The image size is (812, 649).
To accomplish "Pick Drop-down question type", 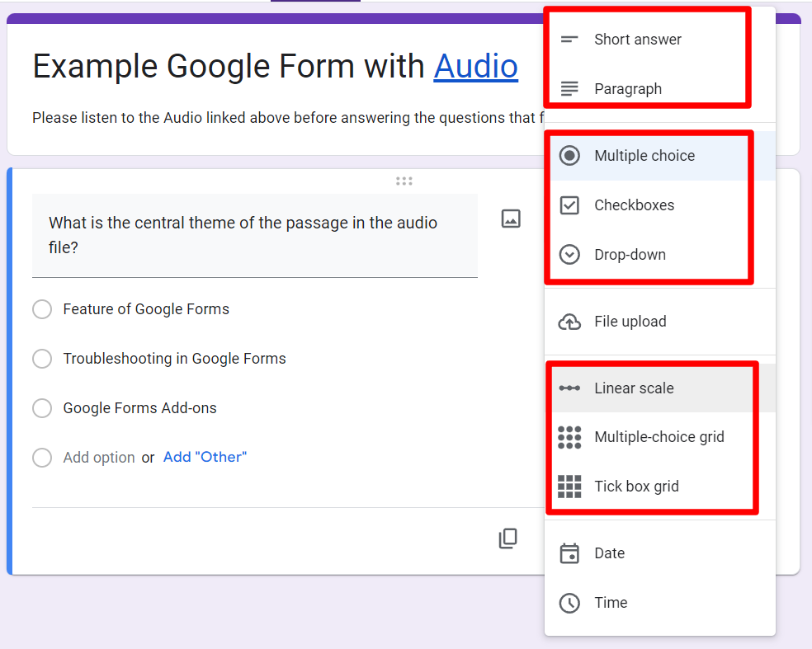I will click(x=660, y=255).
